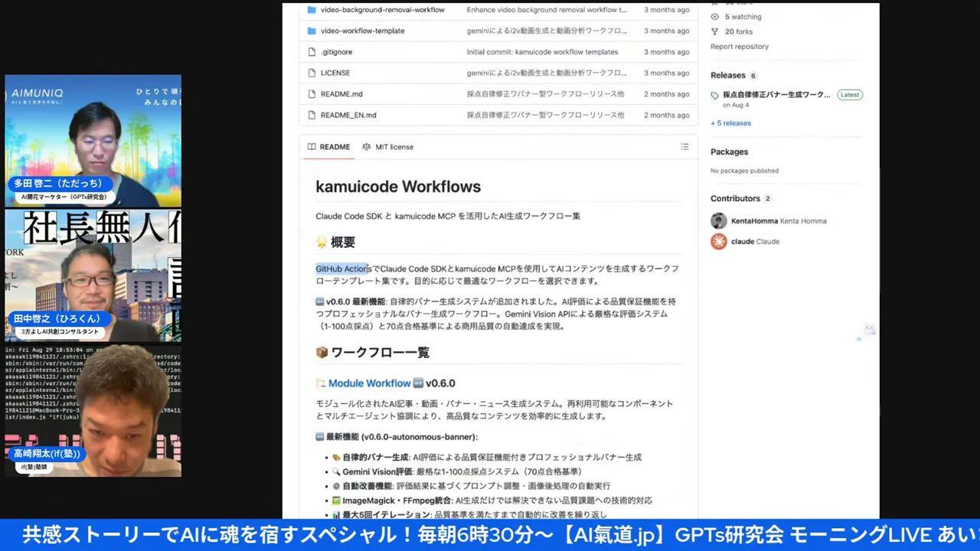This screenshot has width=980, height=551.
Task: Click the tag icon of latest release
Action: tap(715, 96)
